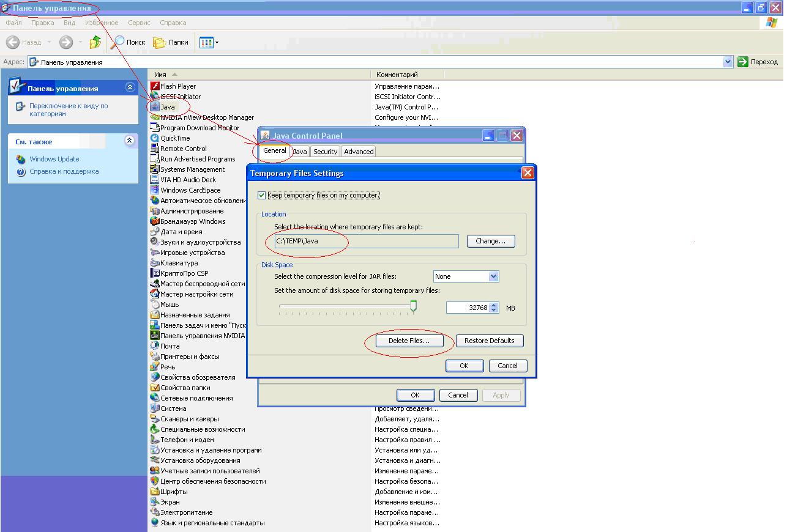Open the Шрифты icon
The height and width of the screenshot is (532, 787).
click(155, 492)
